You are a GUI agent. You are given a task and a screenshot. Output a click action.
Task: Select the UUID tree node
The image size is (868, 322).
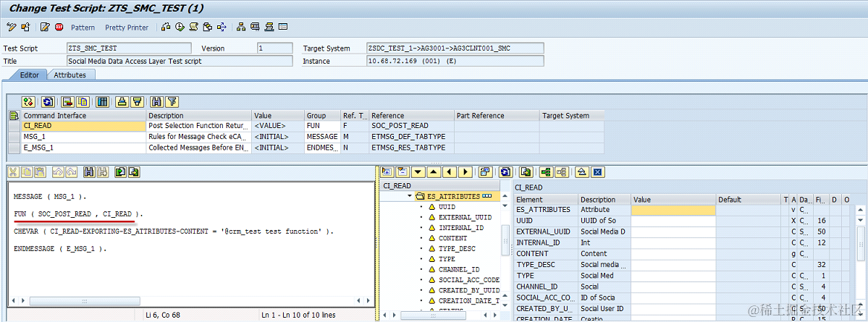(447, 207)
